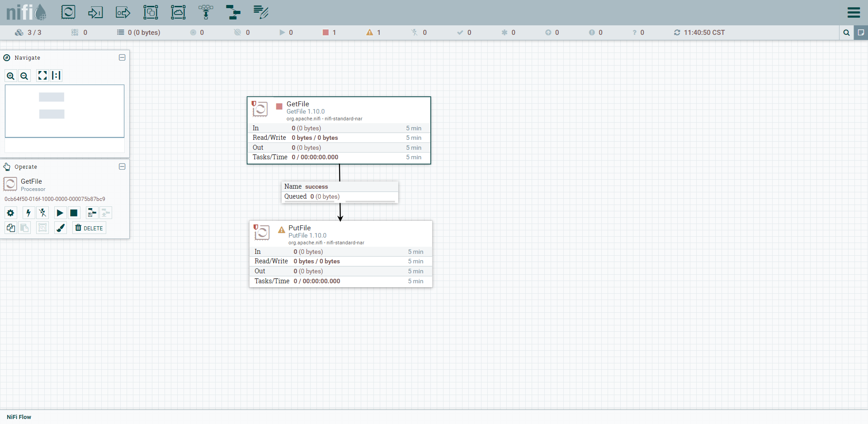The height and width of the screenshot is (424, 868).
Task: Click the up-to-date versioned checkmark indicator
Action: click(464, 33)
